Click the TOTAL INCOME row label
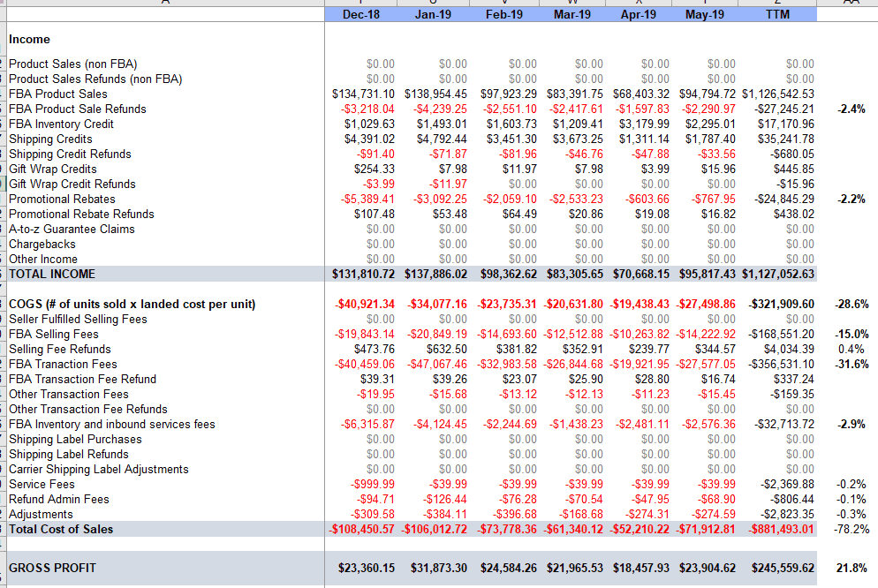Image resolution: width=878 pixels, height=588 pixels. pos(52,275)
